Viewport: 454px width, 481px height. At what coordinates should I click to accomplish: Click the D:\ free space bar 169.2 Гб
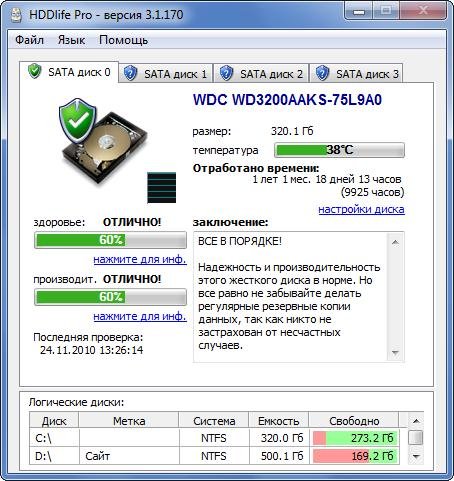[x=355, y=456]
